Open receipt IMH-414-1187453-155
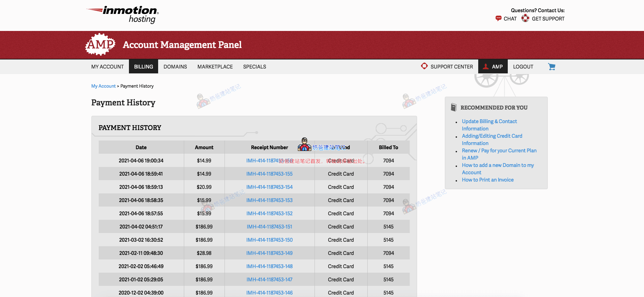 [269, 174]
